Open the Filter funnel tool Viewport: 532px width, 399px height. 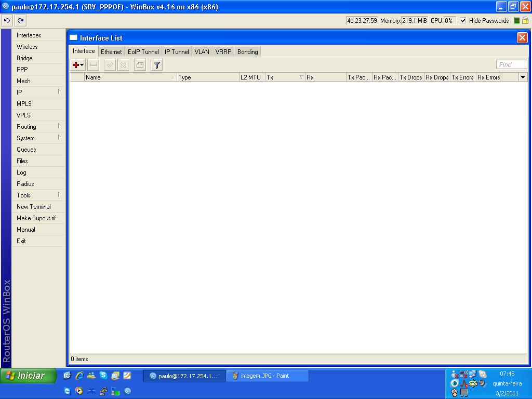coord(156,65)
